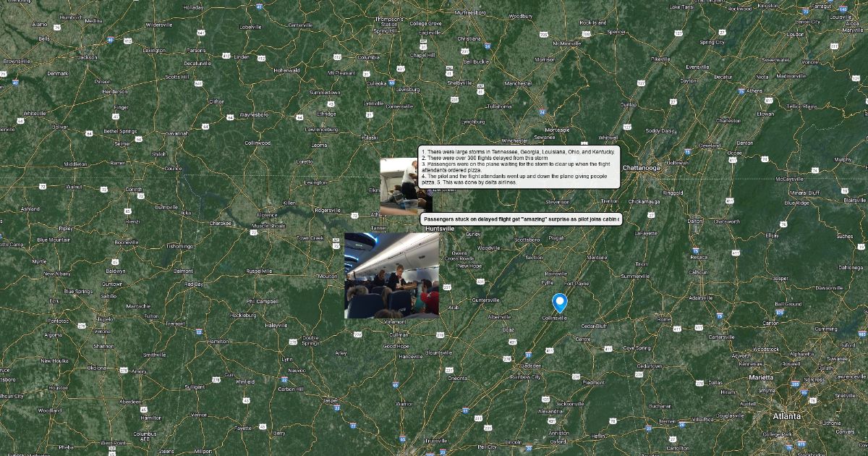Click the Route 72 shield near Athens

point(356,215)
